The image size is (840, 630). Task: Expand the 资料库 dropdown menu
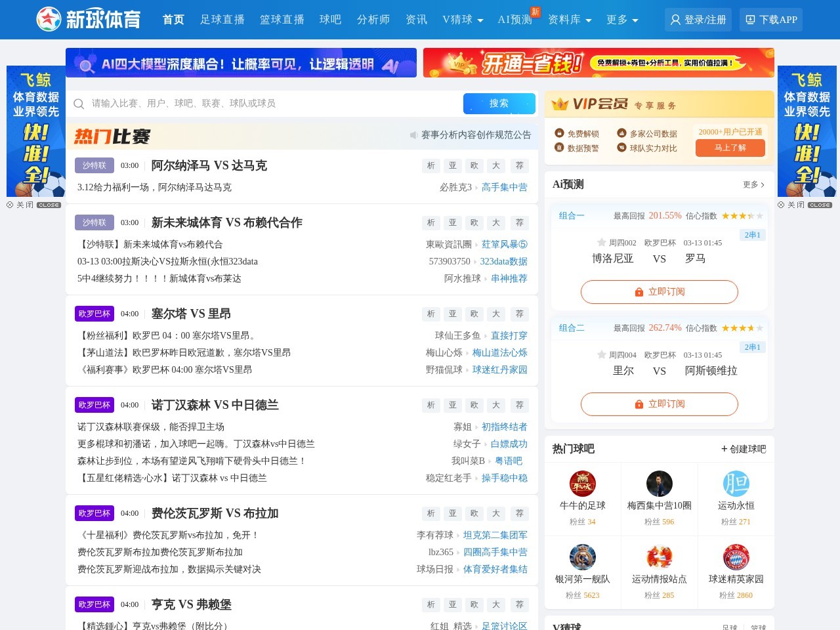(x=569, y=20)
